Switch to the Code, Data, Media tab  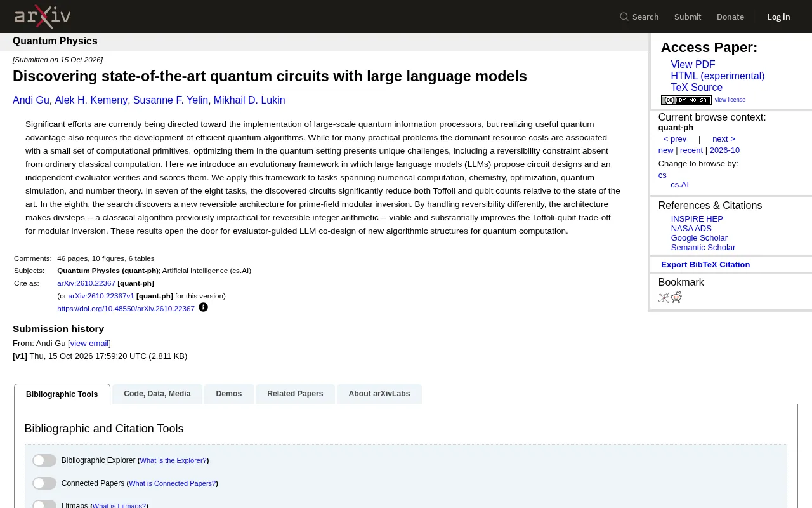157,394
